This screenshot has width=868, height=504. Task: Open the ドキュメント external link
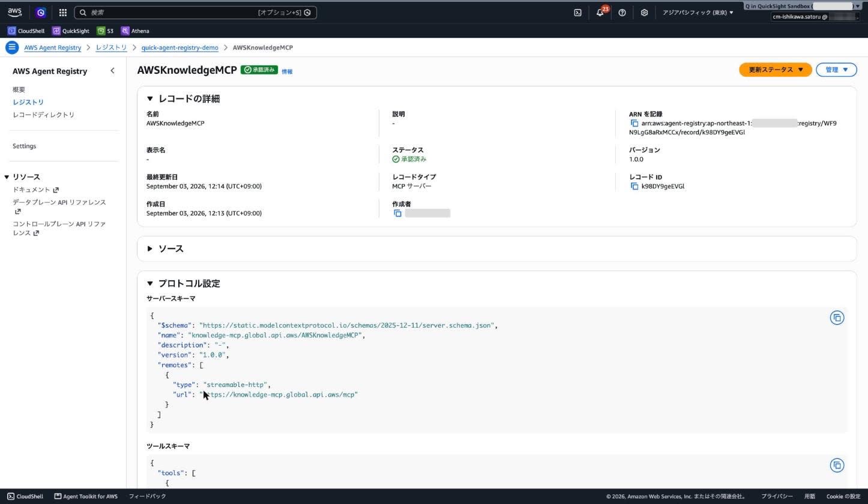coord(36,190)
